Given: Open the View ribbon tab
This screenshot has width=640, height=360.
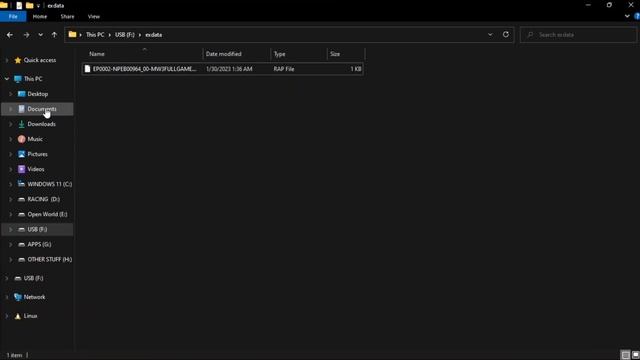Looking at the screenshot, I should (93, 17).
